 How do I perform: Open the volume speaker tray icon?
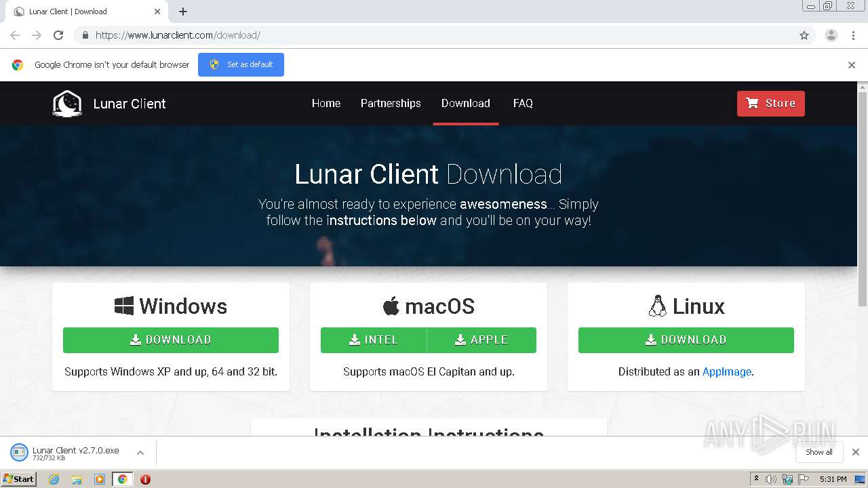(x=771, y=479)
